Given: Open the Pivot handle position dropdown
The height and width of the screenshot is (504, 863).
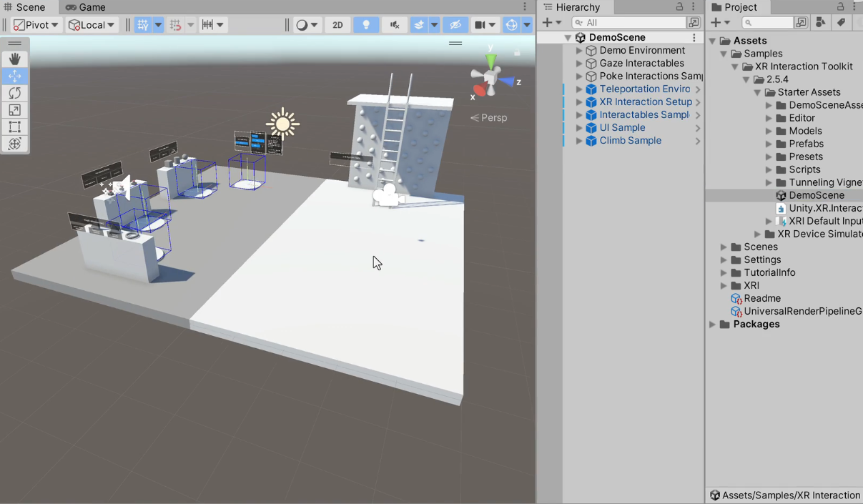Looking at the screenshot, I should coord(36,24).
